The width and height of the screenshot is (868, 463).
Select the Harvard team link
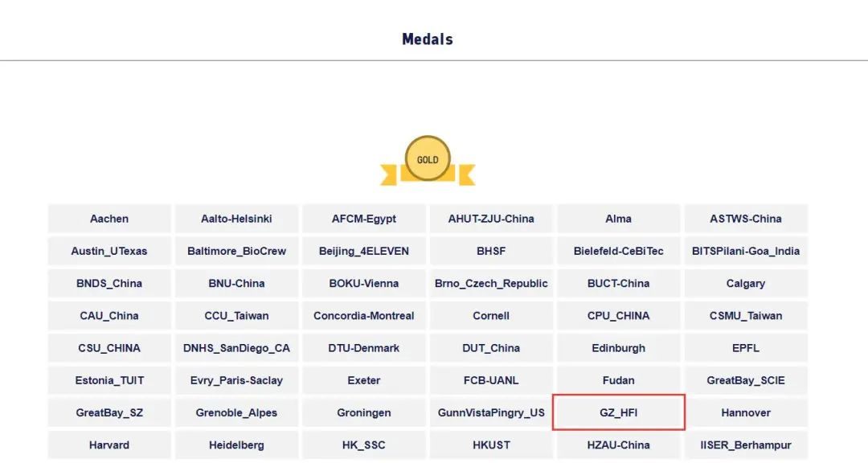tap(109, 445)
